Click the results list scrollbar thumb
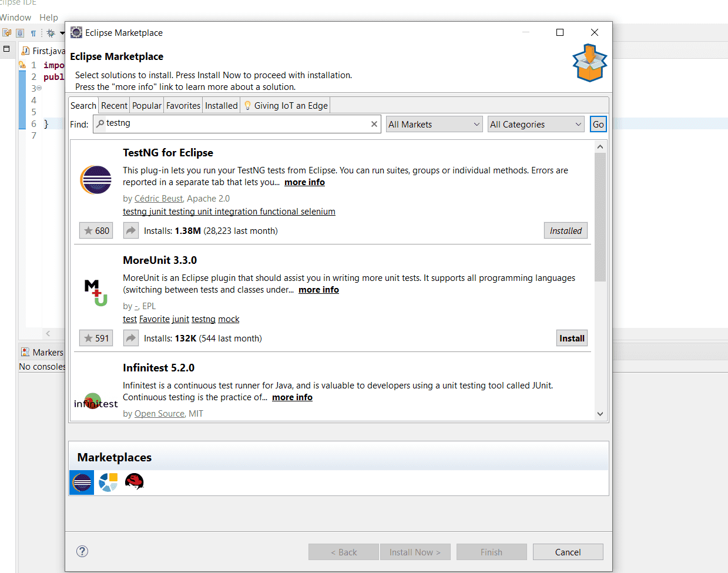728x573 pixels. [600, 217]
